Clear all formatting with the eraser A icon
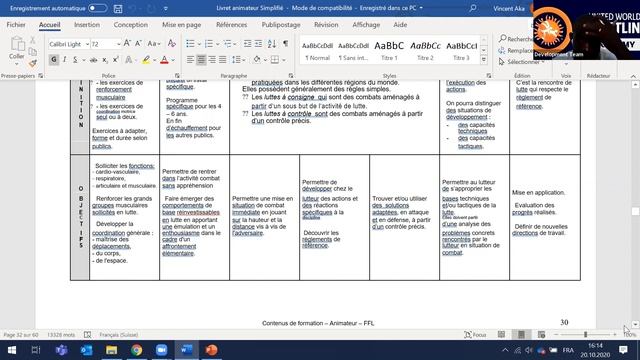Image resolution: width=640 pixels, height=360 pixels. [x=171, y=44]
